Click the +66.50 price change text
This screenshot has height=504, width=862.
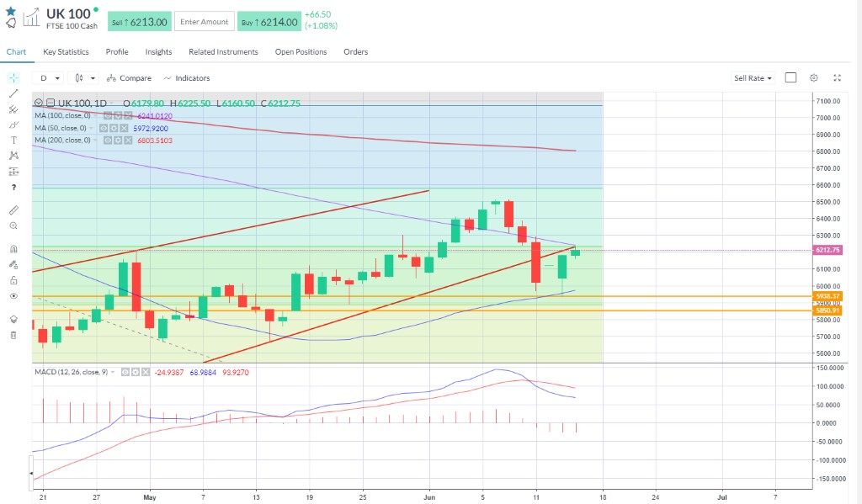pos(318,15)
